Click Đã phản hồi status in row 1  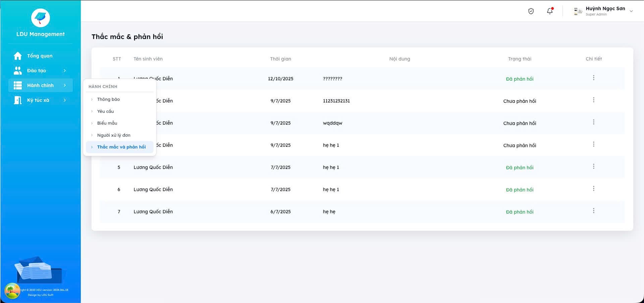tap(520, 79)
